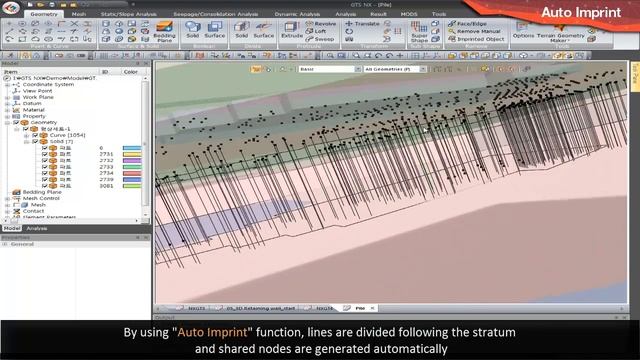640x360 pixels.
Task: Open the GTS NX application menu button
Action: (11, 8)
